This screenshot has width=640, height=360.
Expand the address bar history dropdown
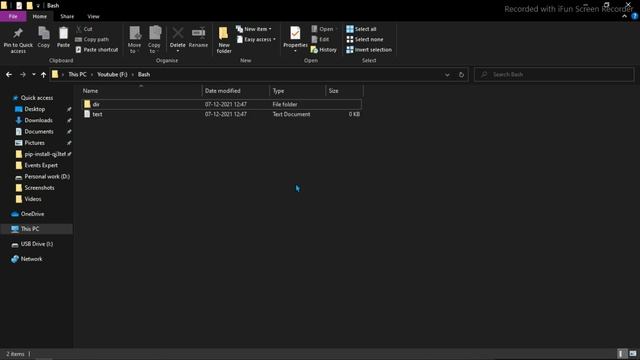[x=447, y=75]
